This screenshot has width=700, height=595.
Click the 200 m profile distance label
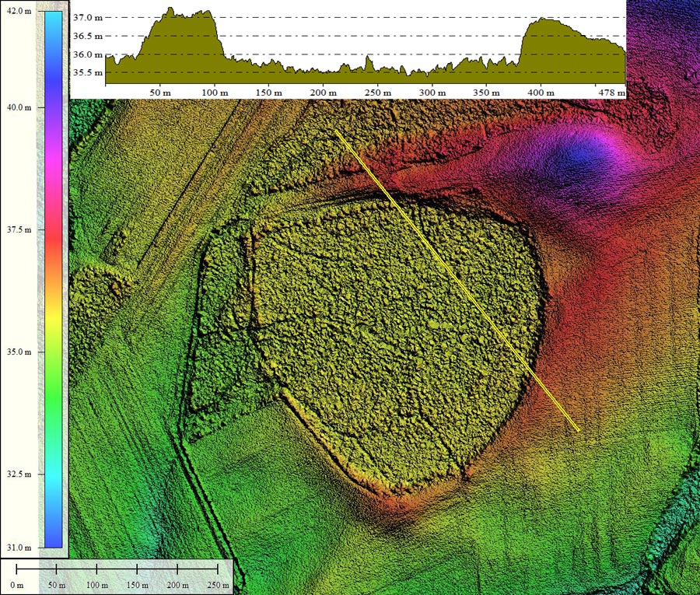point(324,93)
